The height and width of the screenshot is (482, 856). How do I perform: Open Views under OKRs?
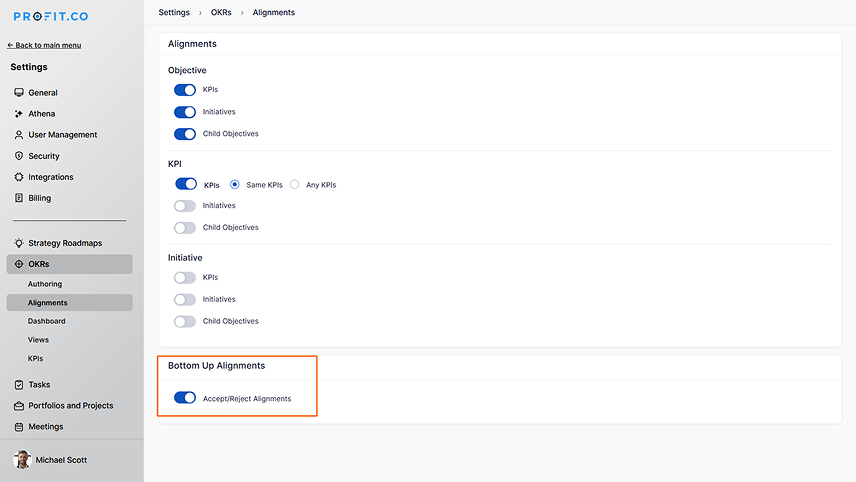click(38, 340)
